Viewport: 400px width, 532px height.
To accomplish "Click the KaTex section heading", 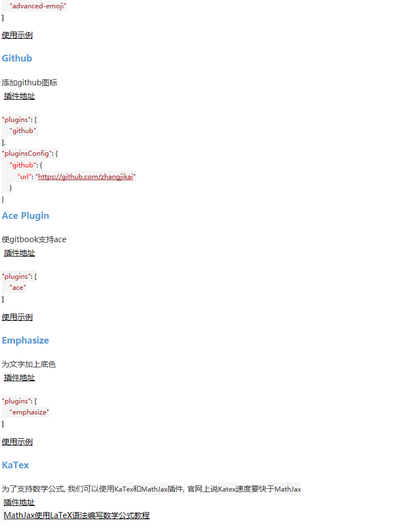I will tap(16, 465).
